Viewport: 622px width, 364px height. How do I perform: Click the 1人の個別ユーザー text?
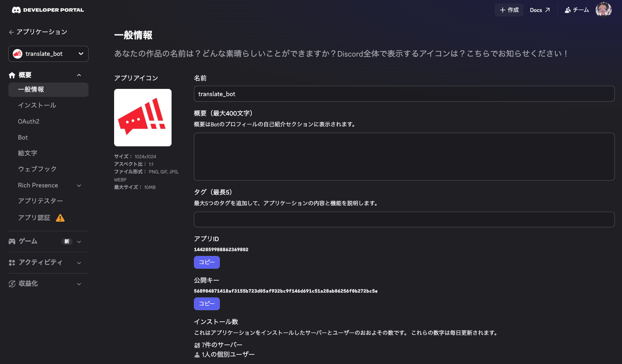point(228,354)
